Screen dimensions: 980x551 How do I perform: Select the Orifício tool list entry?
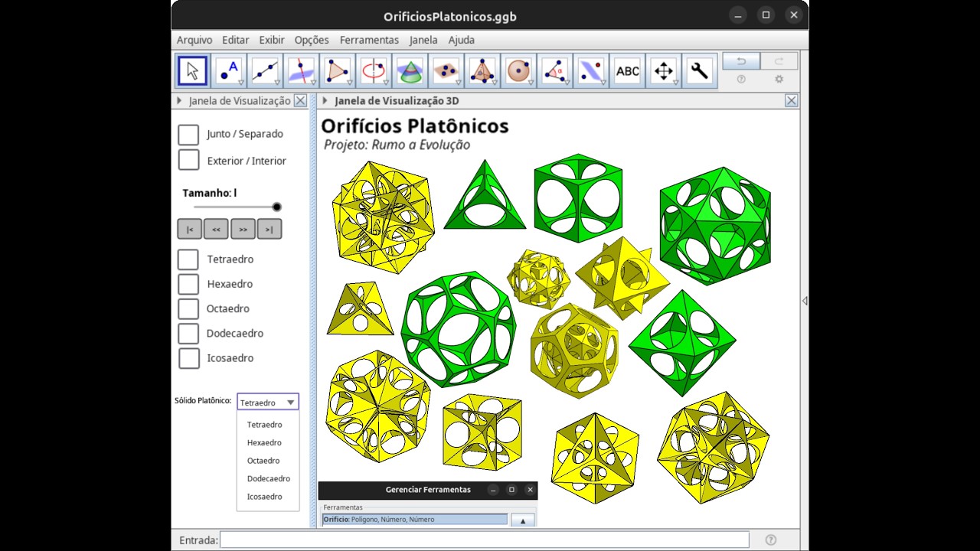click(414, 520)
